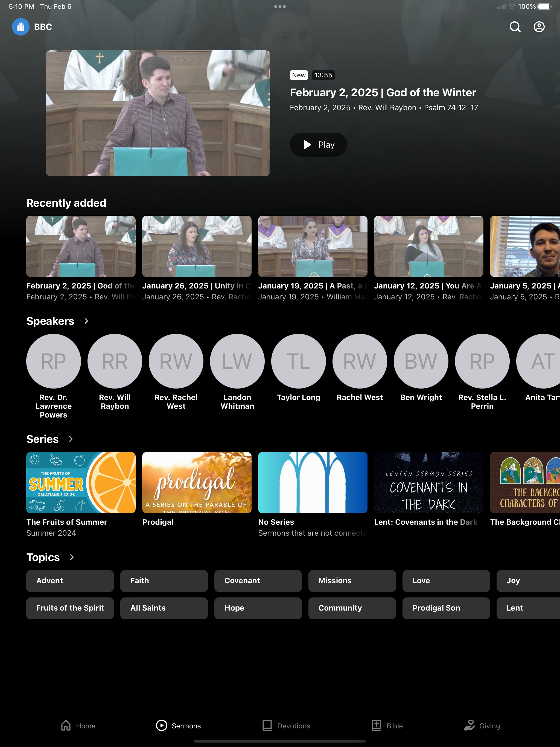Choose the Covenant topic
This screenshot has width=560, height=747.
(x=258, y=581)
